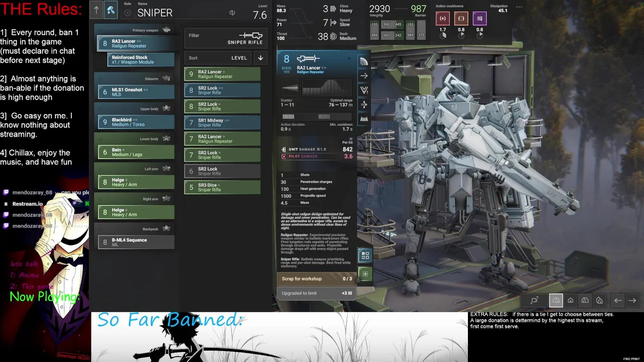Viewport: 644px width, 362px height.
Task: Click orange brackets action cooldown icon
Action: point(461,19)
